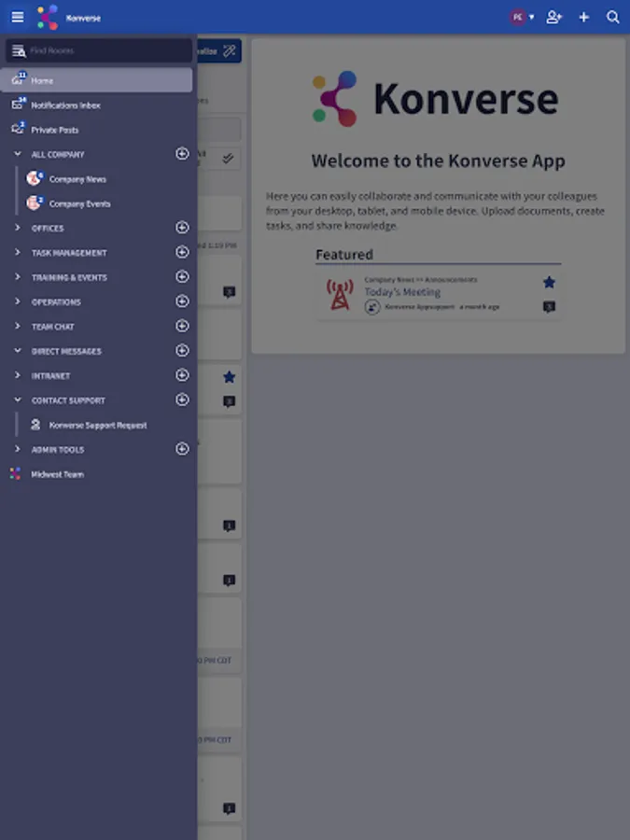Collapse the CONTACT SUPPORT section

click(18, 400)
